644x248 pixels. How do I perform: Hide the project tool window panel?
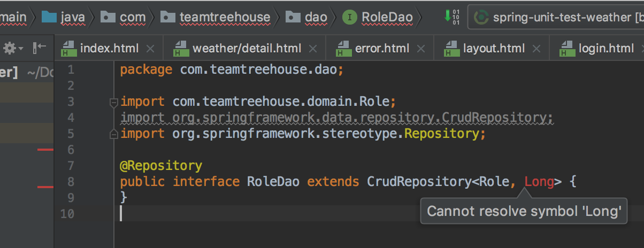(39, 49)
